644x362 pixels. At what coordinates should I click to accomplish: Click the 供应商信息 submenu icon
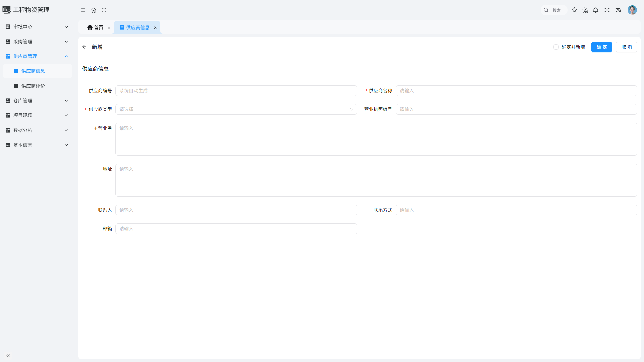[x=16, y=71]
